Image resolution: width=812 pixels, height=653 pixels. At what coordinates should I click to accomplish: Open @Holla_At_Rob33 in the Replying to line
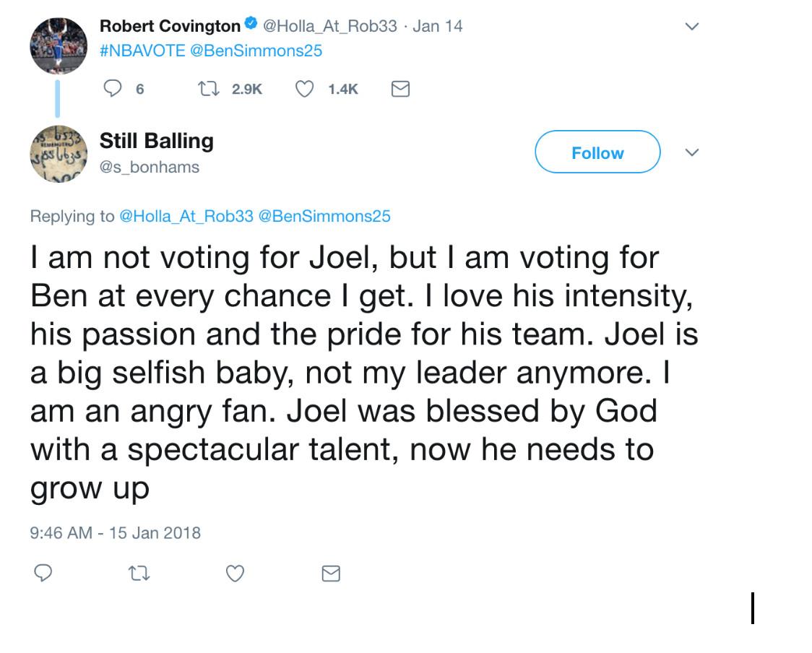coord(186,216)
